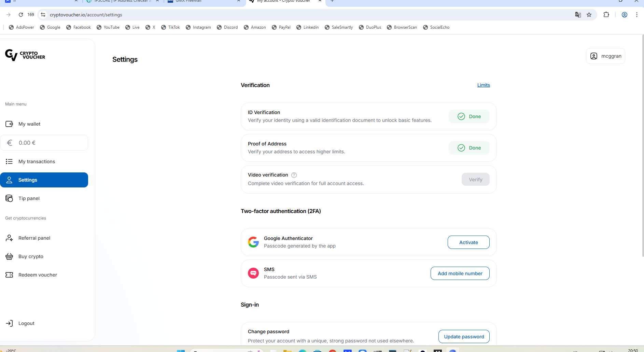Open the Limits link
The image size is (644, 352).
click(483, 85)
